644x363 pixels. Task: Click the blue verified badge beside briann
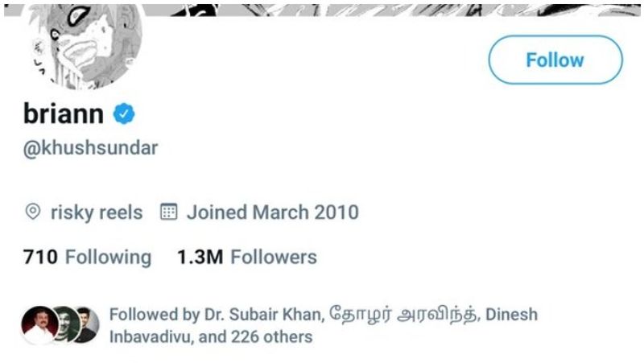(x=123, y=114)
